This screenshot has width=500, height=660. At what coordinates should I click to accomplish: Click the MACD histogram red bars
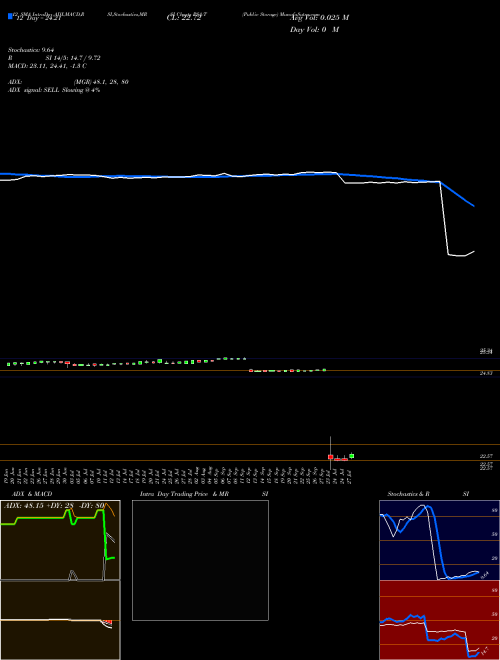[108, 622]
